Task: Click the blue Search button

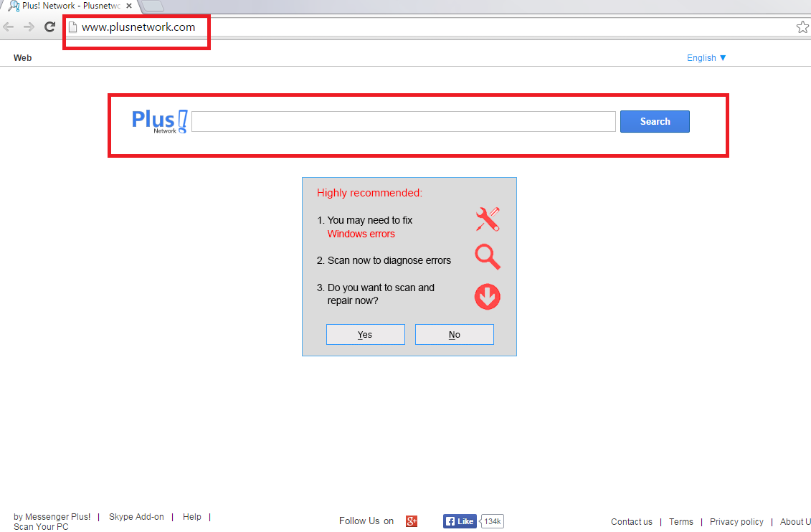Action: coord(655,121)
